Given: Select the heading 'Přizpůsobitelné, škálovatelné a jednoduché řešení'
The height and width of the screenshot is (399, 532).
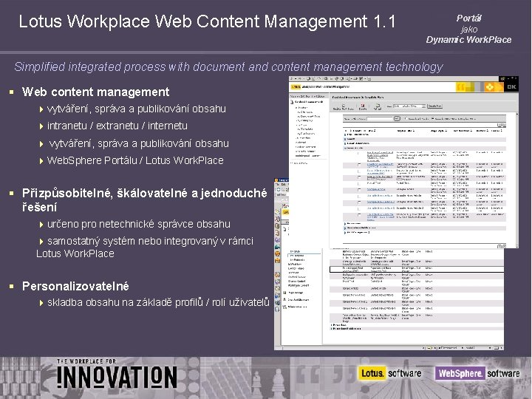Looking at the screenshot, I should coord(145,199).
